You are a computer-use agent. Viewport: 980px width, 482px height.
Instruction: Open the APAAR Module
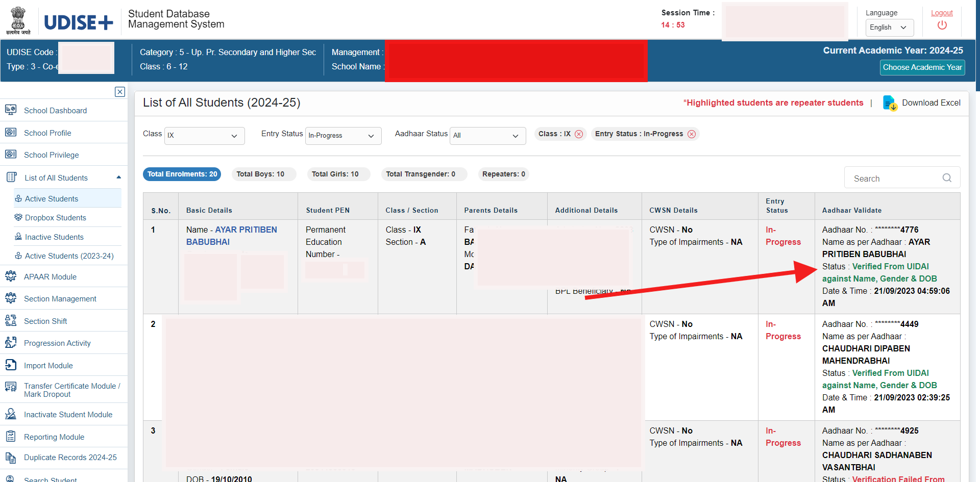click(50, 276)
